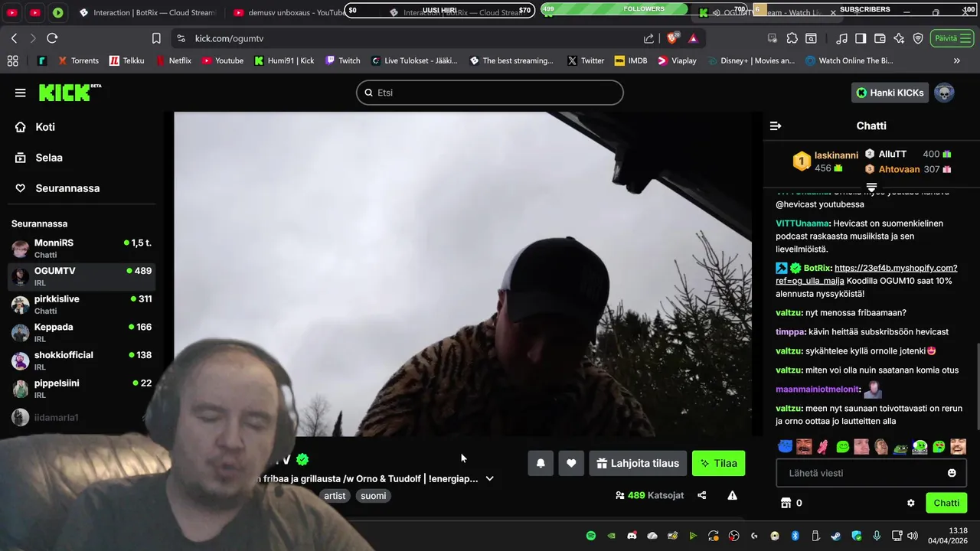
Task: Expand the stream title chevron
Action: (489, 478)
